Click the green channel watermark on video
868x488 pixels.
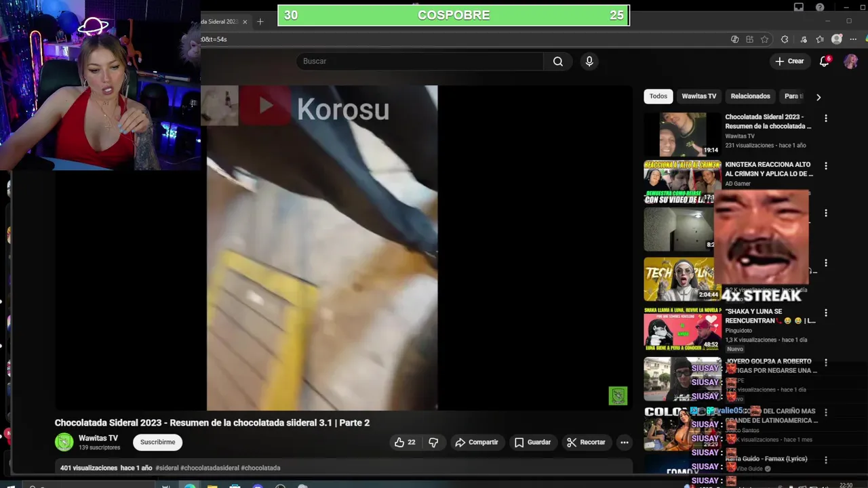click(618, 396)
